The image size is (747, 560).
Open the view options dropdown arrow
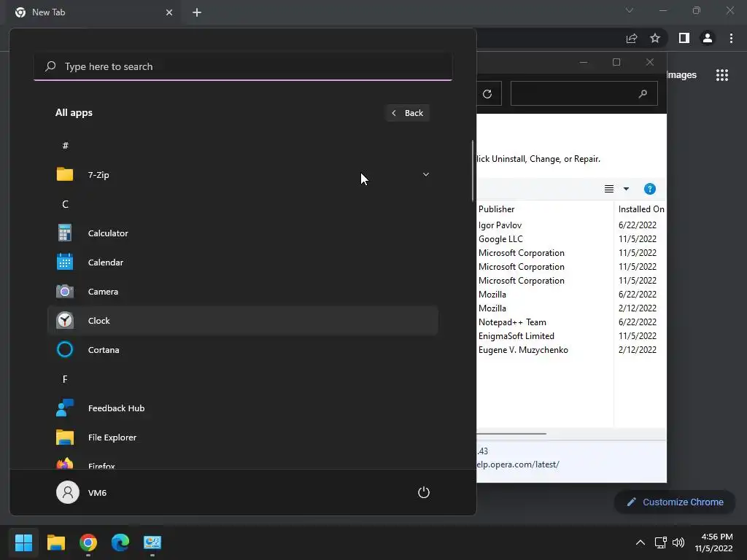[x=626, y=189]
